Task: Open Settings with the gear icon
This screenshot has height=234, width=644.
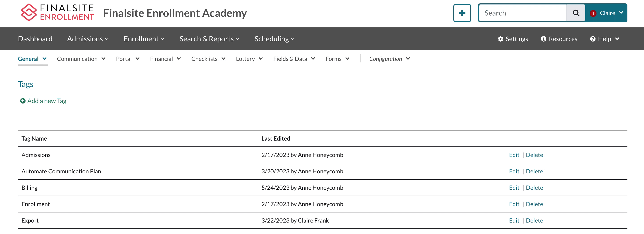Action: click(500, 39)
